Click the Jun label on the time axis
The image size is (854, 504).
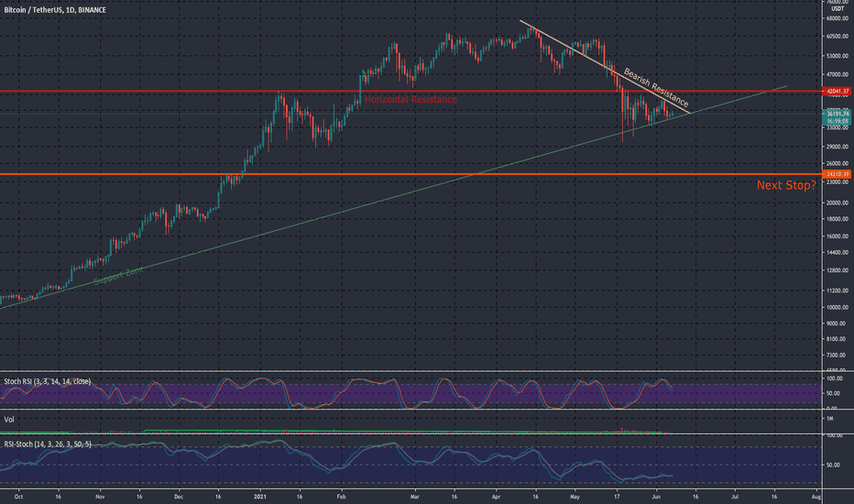(656, 497)
